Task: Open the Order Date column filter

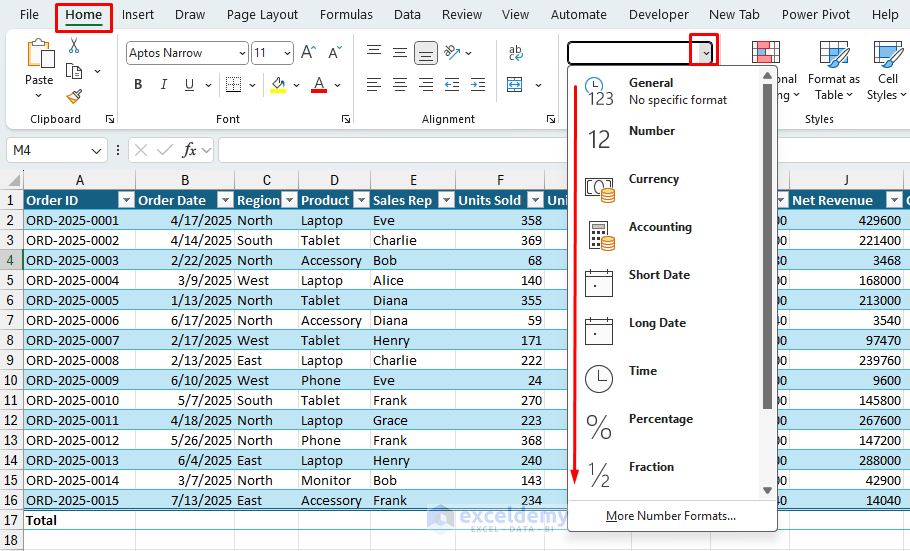Action: (x=225, y=200)
